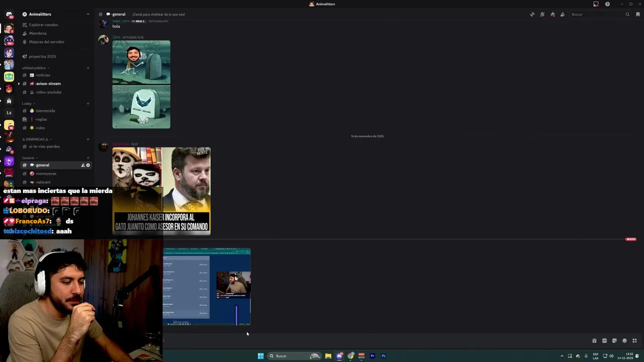Show hidden system tray icons chevron
Image resolution: width=644 pixels, height=362 pixels.
tap(562, 356)
